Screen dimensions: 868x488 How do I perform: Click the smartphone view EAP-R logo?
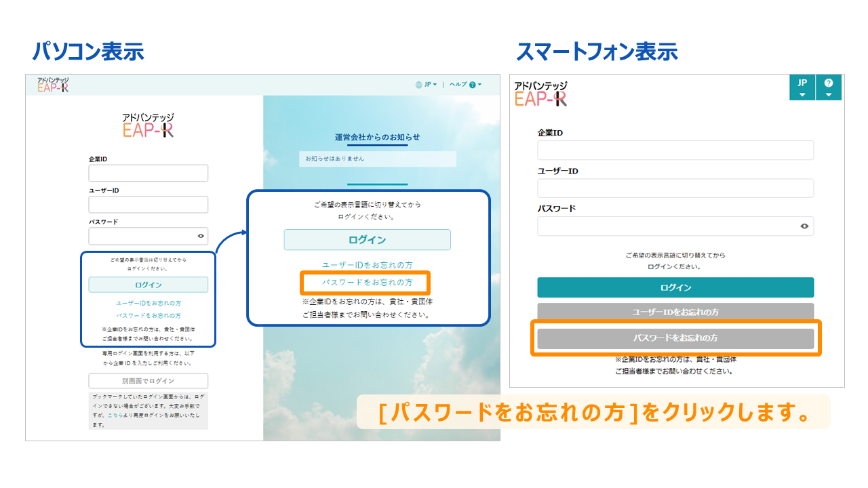coord(540,94)
